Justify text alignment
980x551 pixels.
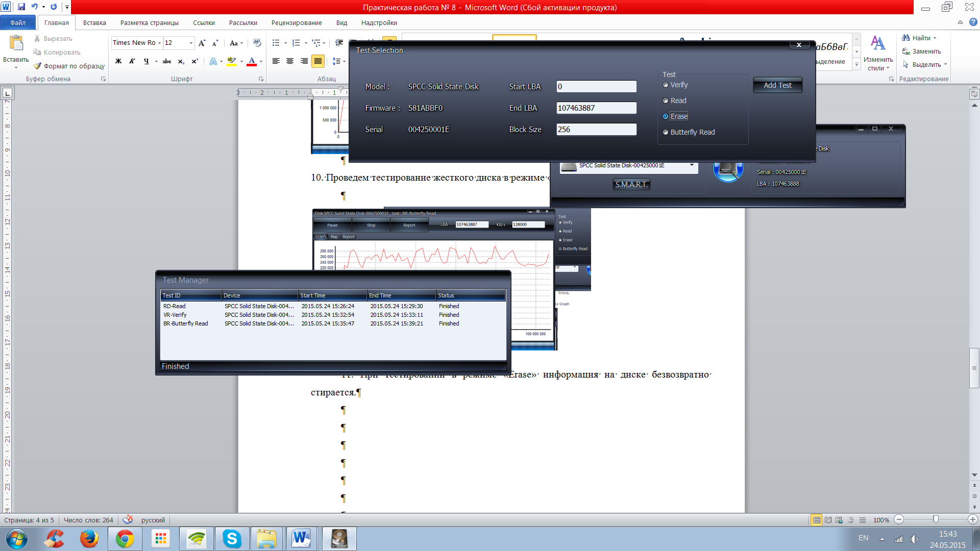tap(318, 61)
